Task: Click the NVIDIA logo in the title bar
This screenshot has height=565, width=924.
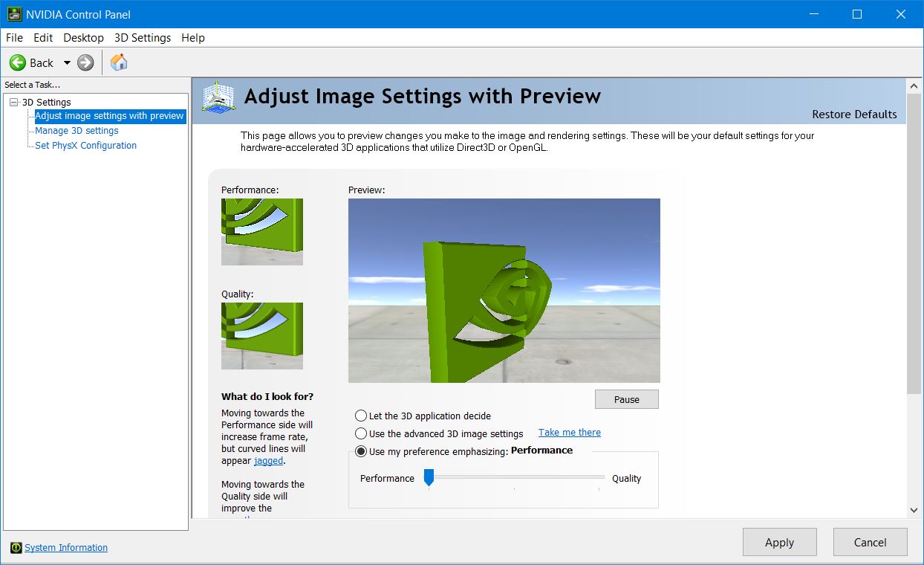Action: pos(13,13)
